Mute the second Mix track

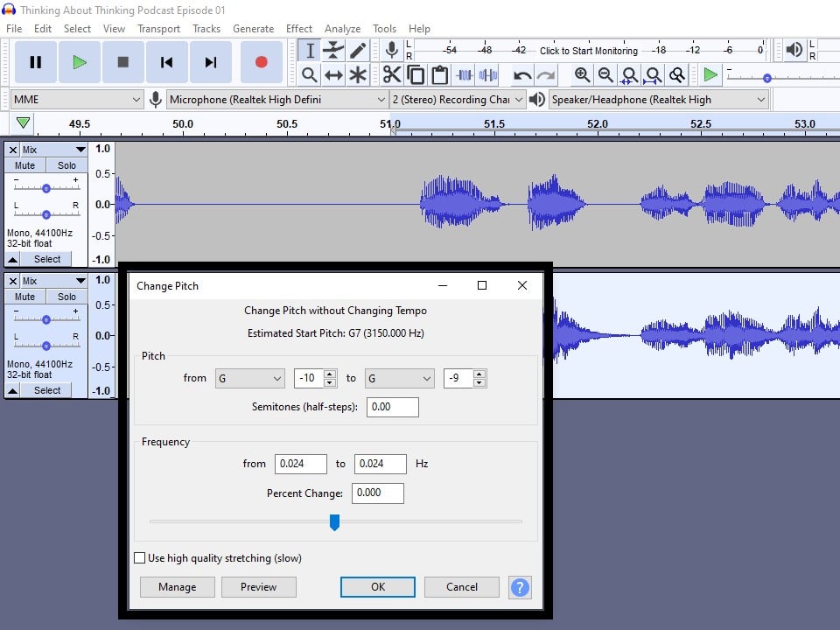coord(24,297)
